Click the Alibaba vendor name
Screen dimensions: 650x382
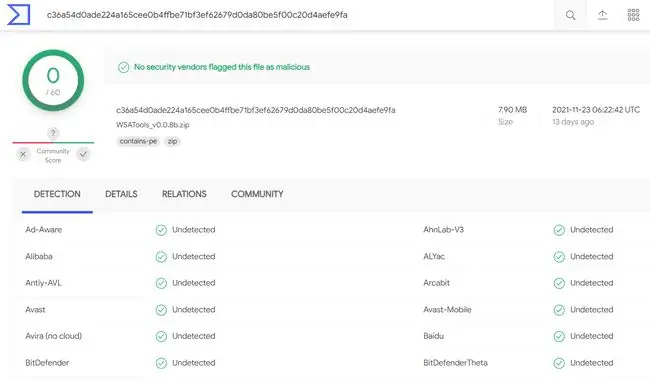coord(39,256)
